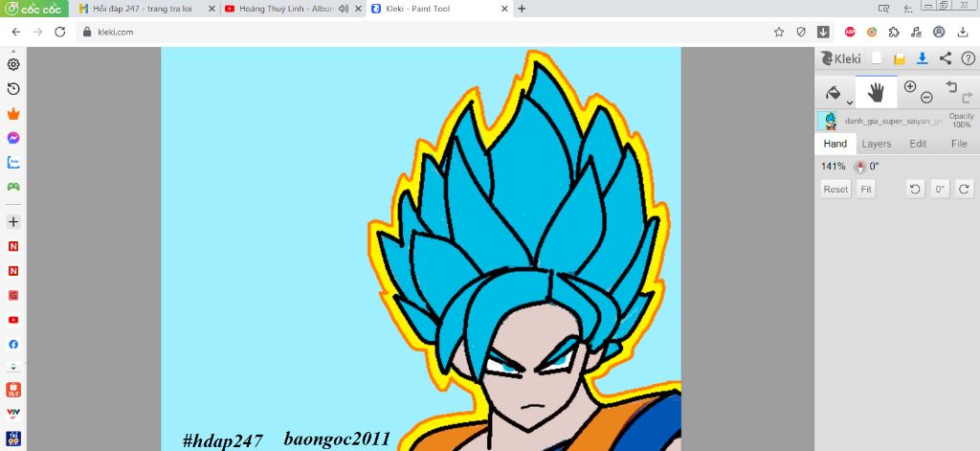Open the orange crown sidebar icon
The image size is (980, 451).
(x=13, y=114)
